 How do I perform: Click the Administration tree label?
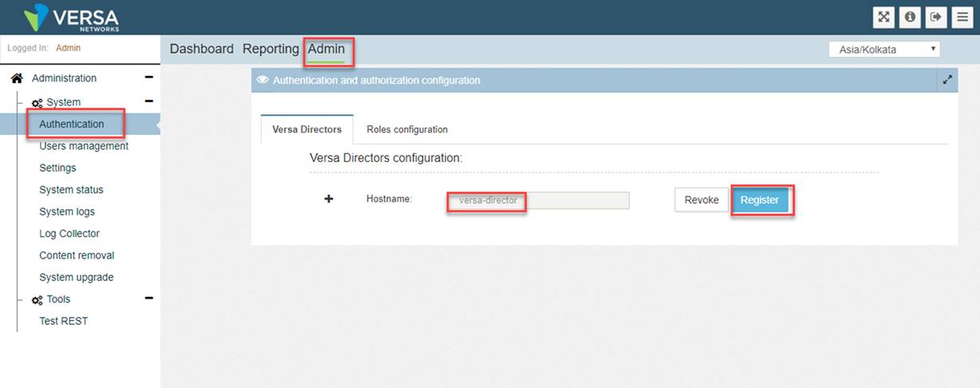pos(64,78)
